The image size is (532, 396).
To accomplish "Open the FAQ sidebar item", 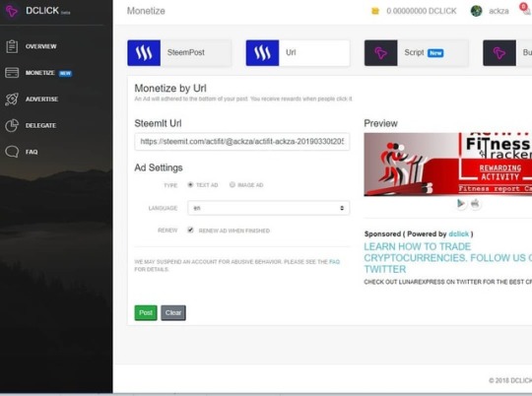I will point(32,152).
